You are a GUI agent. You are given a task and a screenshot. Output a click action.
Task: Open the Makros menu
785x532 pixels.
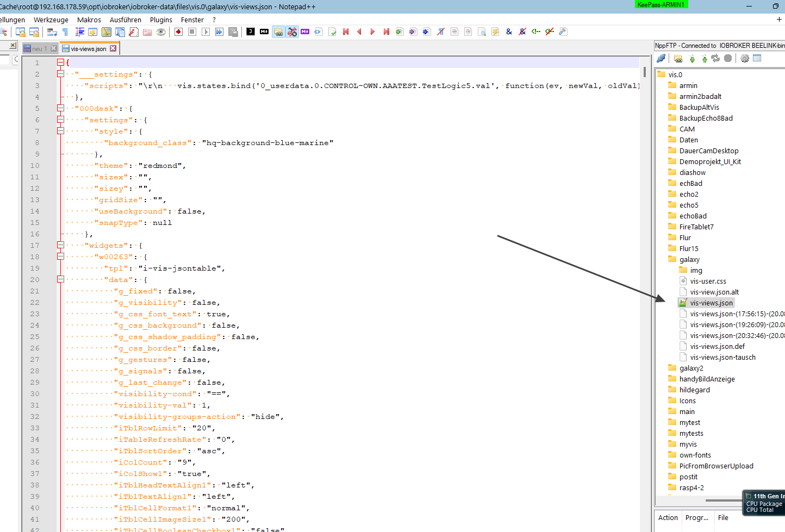(x=89, y=20)
